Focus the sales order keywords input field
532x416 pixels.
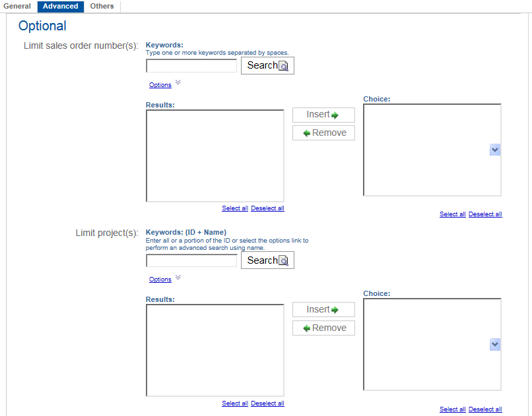coord(191,66)
